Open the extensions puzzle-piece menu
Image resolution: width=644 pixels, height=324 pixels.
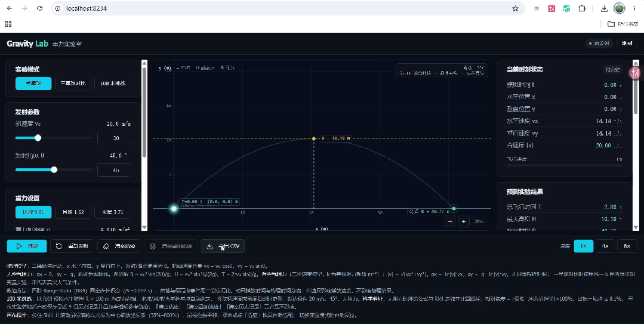point(582,8)
